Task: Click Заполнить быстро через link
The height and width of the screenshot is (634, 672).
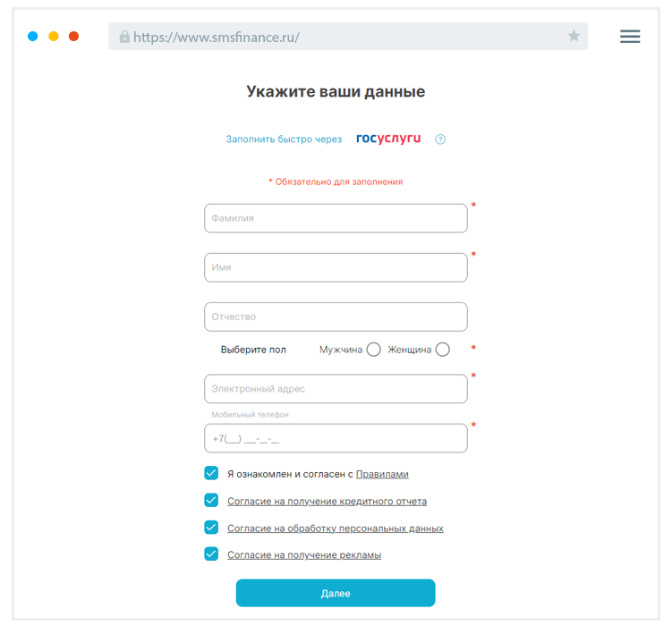Action: (x=284, y=139)
